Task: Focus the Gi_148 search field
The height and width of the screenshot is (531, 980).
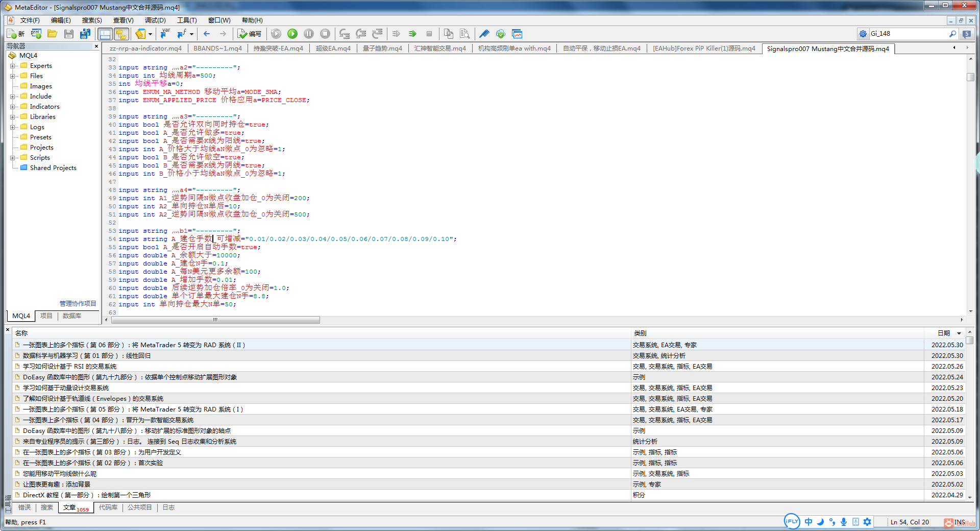Action: pos(908,34)
